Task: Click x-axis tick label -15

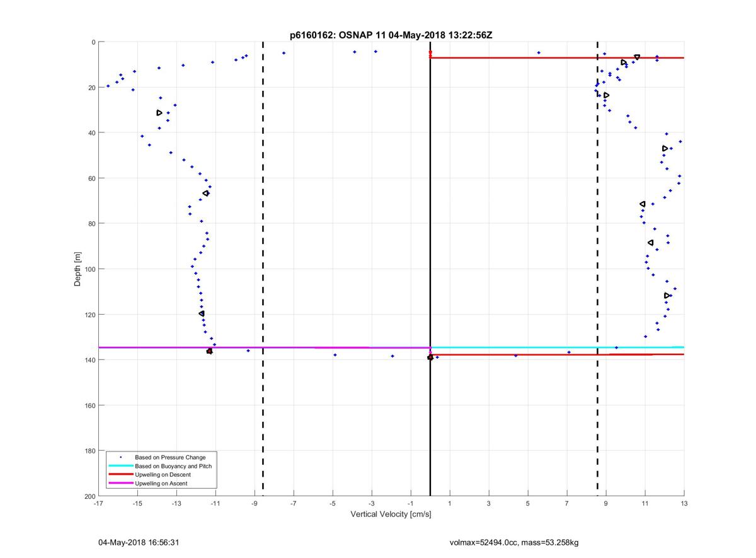Action: (x=137, y=503)
